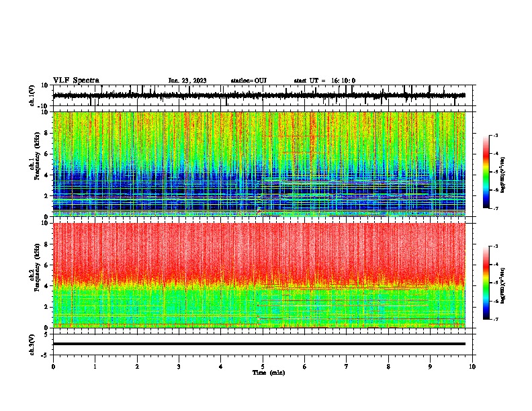532x411 pixels.
Task: Click tick label "5" on the Time axis
Action: [x=263, y=367]
